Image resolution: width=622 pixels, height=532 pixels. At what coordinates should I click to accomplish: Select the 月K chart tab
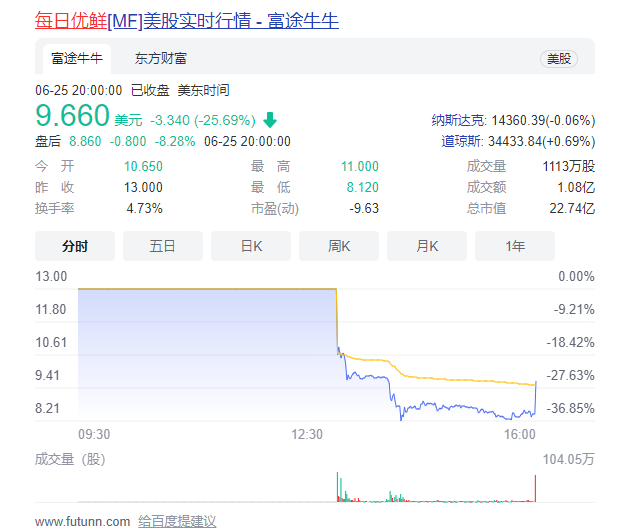tap(427, 246)
